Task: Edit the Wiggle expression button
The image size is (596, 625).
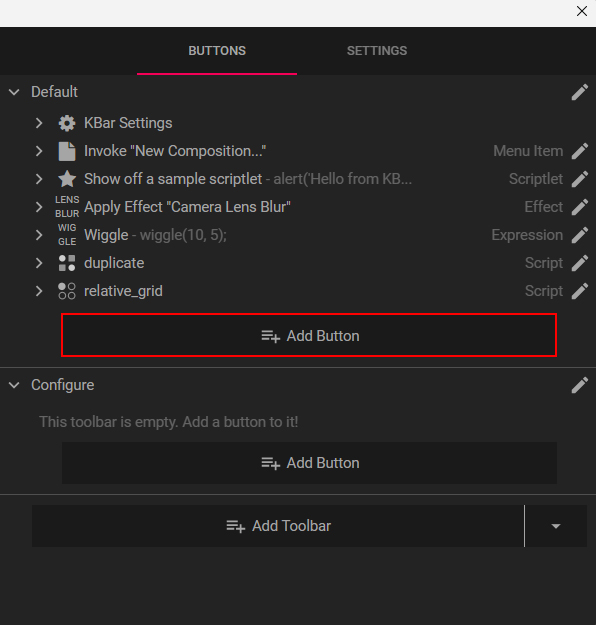Action: (580, 235)
